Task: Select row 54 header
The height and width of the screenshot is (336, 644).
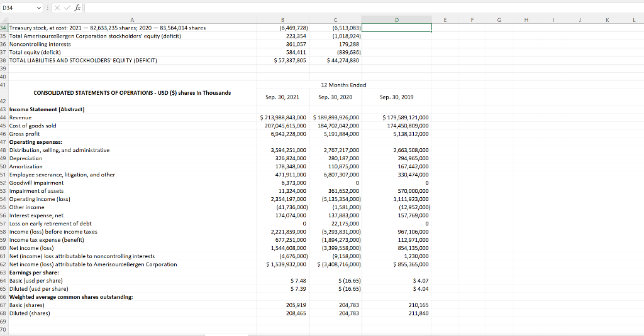Action: click(3, 199)
